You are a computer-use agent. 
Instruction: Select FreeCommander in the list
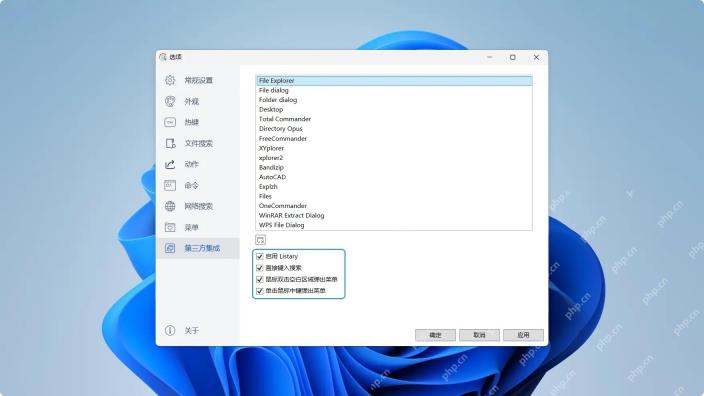394,138
